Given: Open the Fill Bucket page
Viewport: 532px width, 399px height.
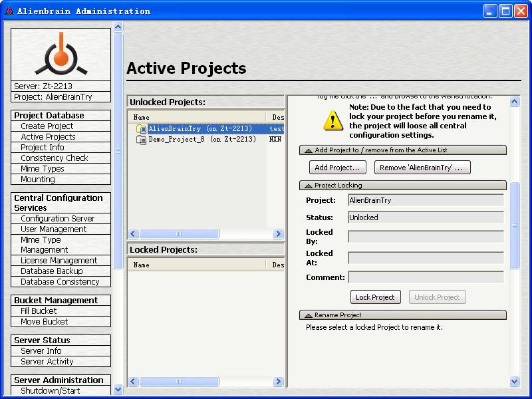Looking at the screenshot, I should pyautogui.click(x=61, y=311).
